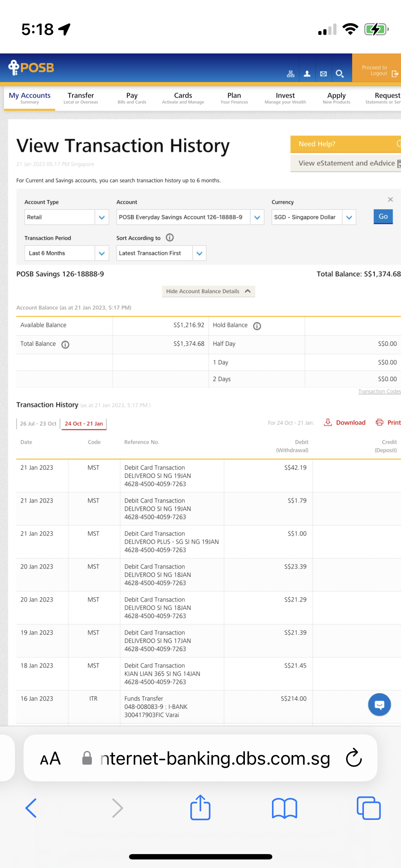This screenshot has width=401, height=868.
Task: Open Currency dropdown SGD
Action: click(314, 217)
